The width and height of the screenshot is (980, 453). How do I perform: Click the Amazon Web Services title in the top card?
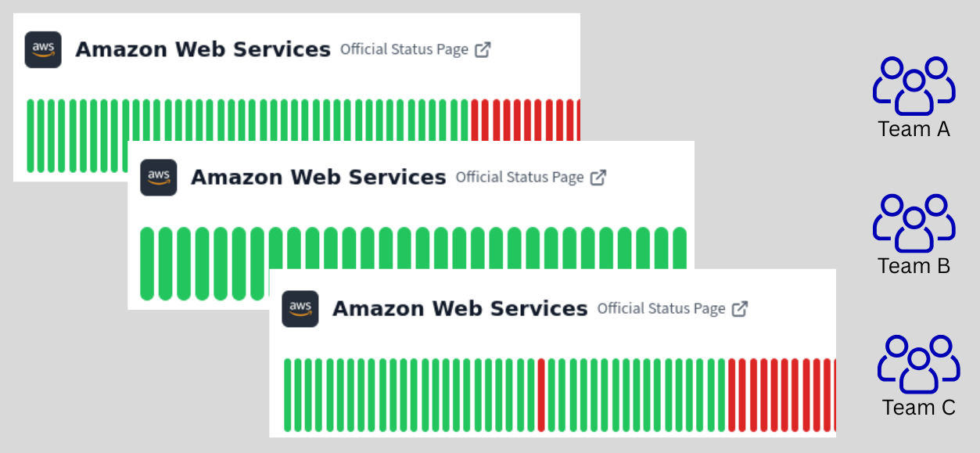203,49
